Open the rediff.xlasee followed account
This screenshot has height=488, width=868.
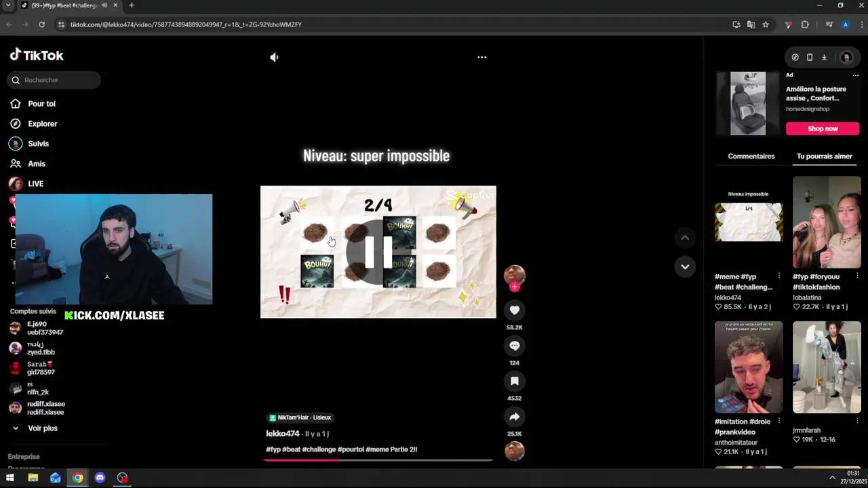[37, 408]
